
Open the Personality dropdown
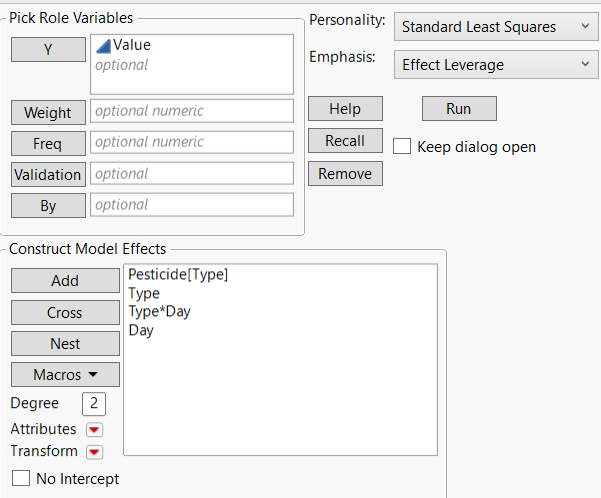click(496, 27)
